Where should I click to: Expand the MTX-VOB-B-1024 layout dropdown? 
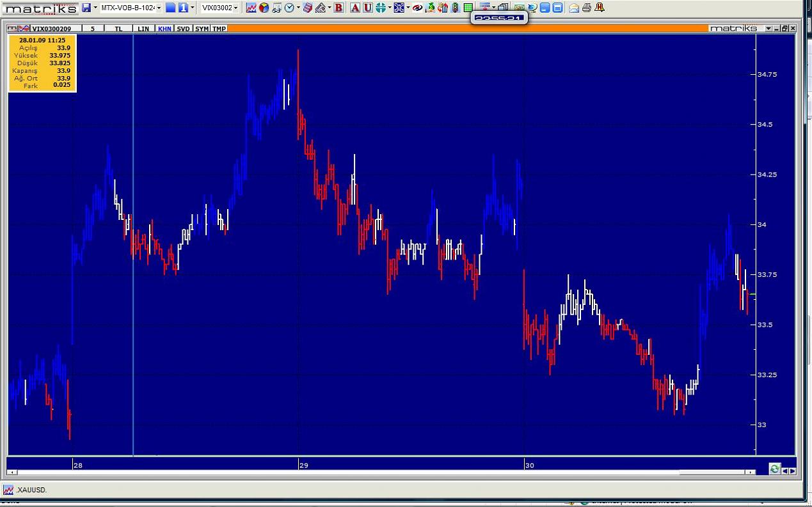pyautogui.click(x=159, y=8)
